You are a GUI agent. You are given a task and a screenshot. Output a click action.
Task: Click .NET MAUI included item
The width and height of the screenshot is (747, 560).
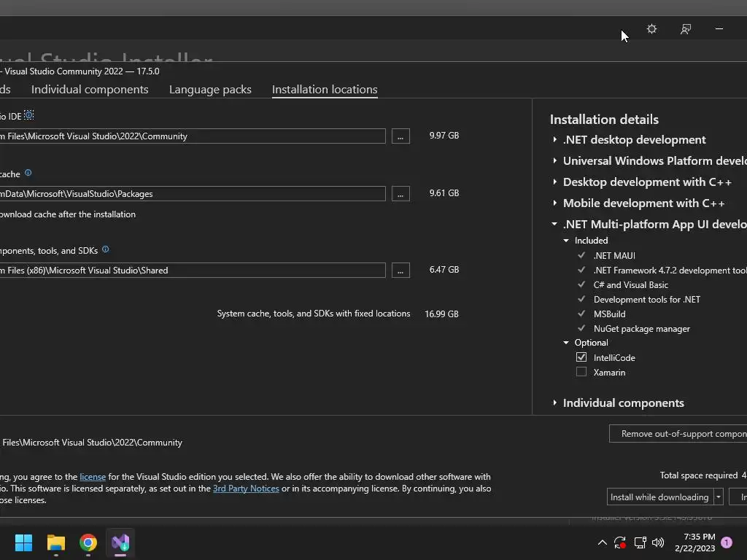[614, 256]
